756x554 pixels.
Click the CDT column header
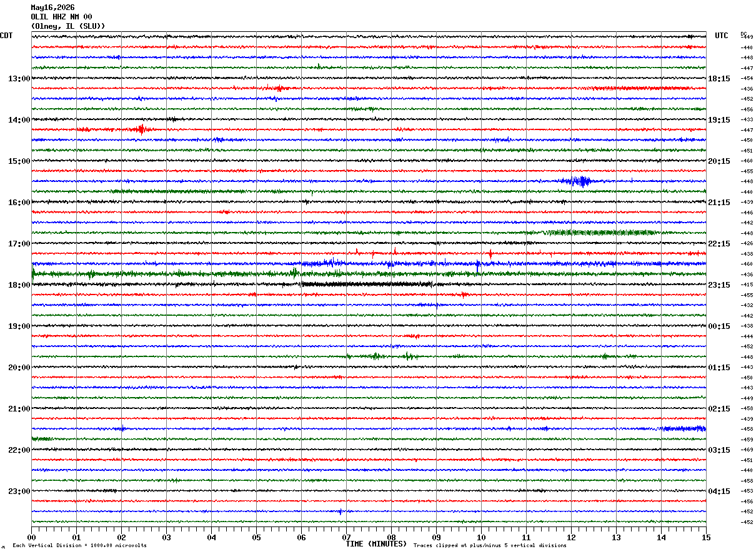tap(6, 36)
